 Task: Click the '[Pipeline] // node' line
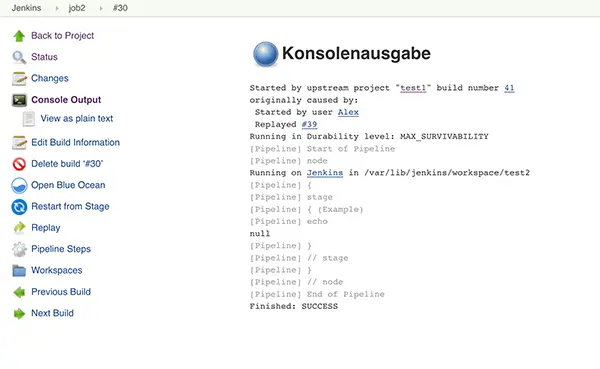[297, 282]
